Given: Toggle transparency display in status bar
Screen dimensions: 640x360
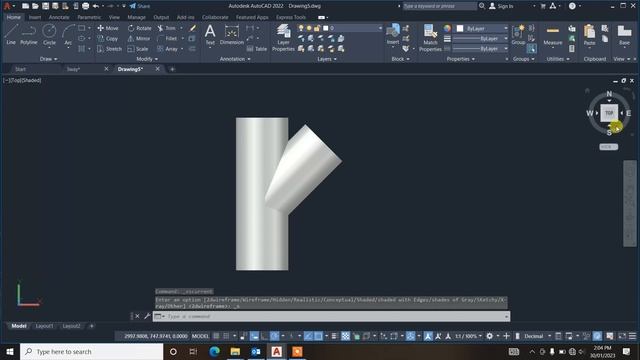Looking at the screenshot, I should (x=345, y=336).
